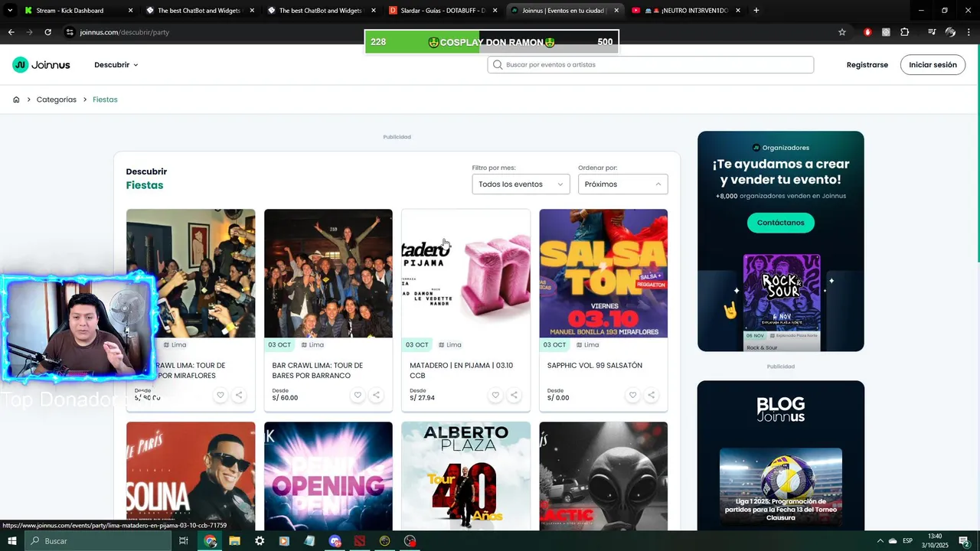This screenshot has width=980, height=551.
Task: Click the Registrarse link
Action: coord(867,65)
